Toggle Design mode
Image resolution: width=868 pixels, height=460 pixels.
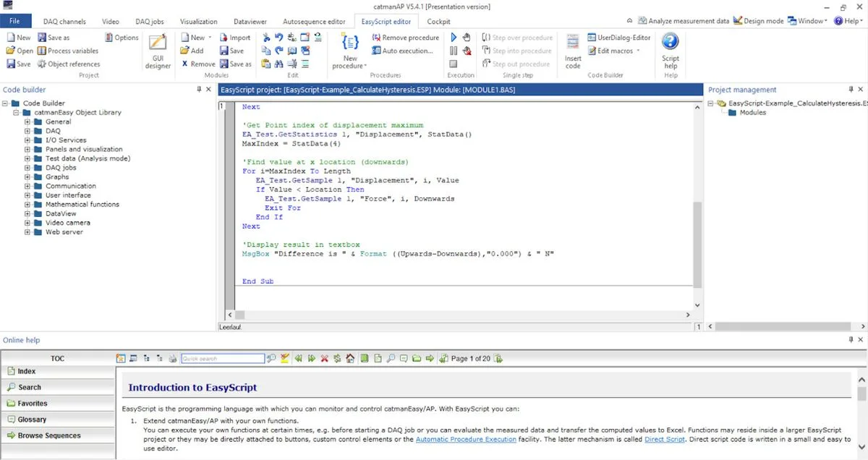[x=758, y=21]
